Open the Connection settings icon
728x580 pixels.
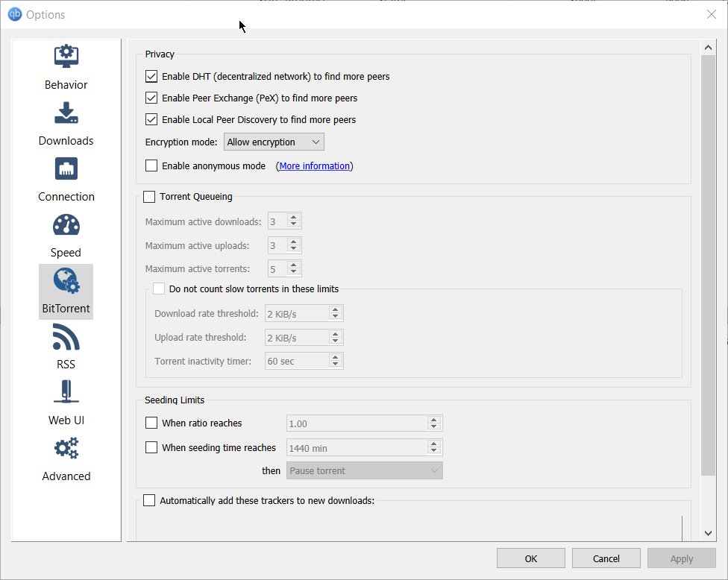(x=66, y=168)
